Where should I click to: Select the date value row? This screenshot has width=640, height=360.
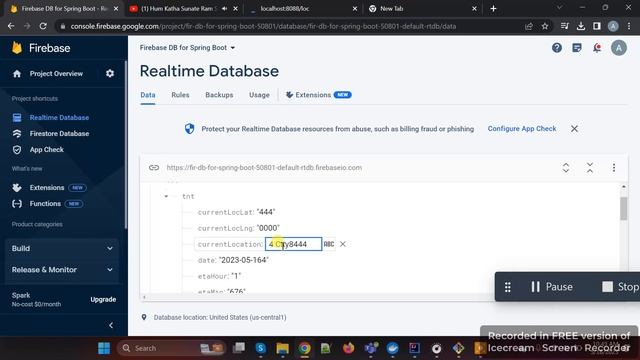[233, 260]
